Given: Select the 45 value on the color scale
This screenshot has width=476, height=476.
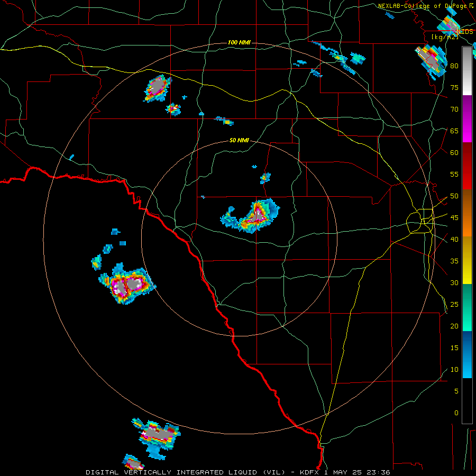Looking at the screenshot, I should tap(454, 218).
